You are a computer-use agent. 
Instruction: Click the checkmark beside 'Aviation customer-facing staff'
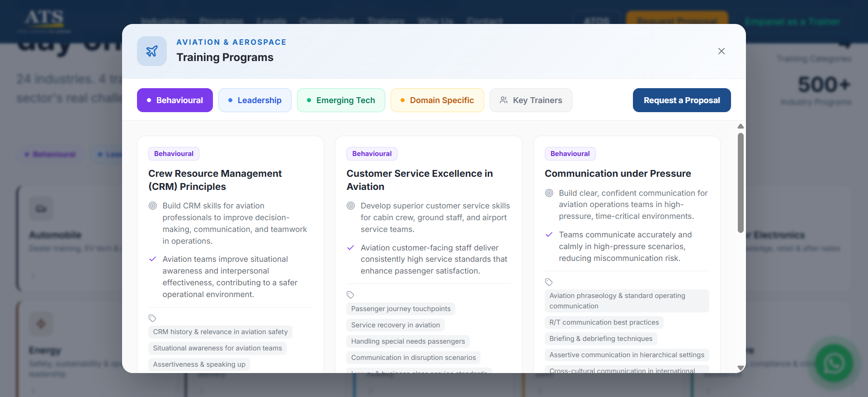pos(351,248)
